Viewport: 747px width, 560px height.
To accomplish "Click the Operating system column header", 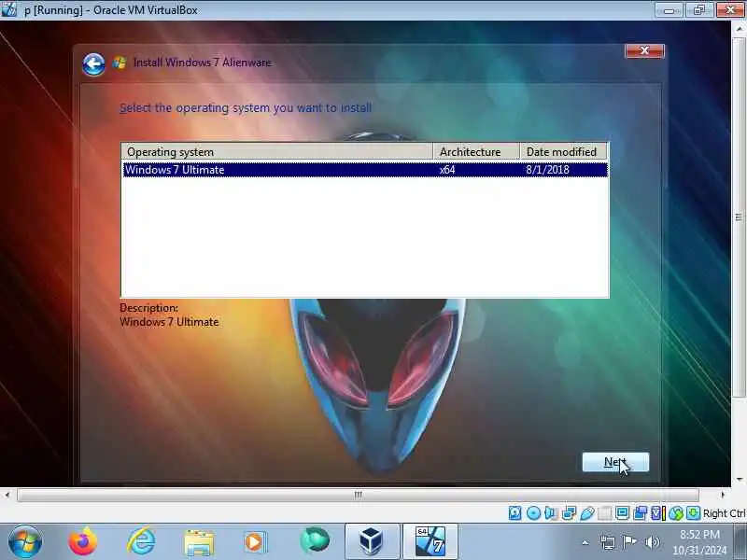I will (x=276, y=152).
